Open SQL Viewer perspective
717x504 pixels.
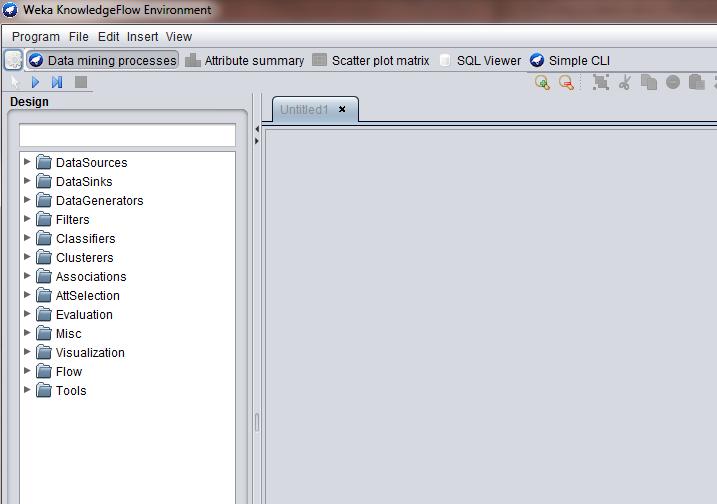(480, 60)
